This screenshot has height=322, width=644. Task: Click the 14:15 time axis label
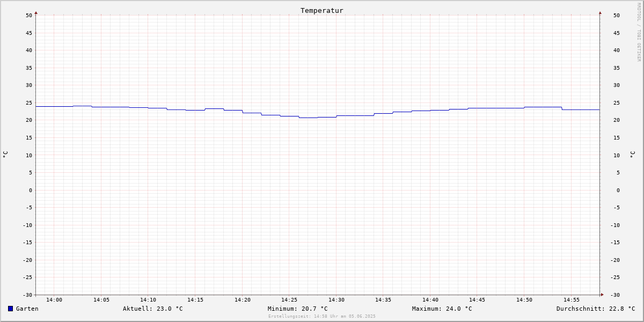click(195, 300)
